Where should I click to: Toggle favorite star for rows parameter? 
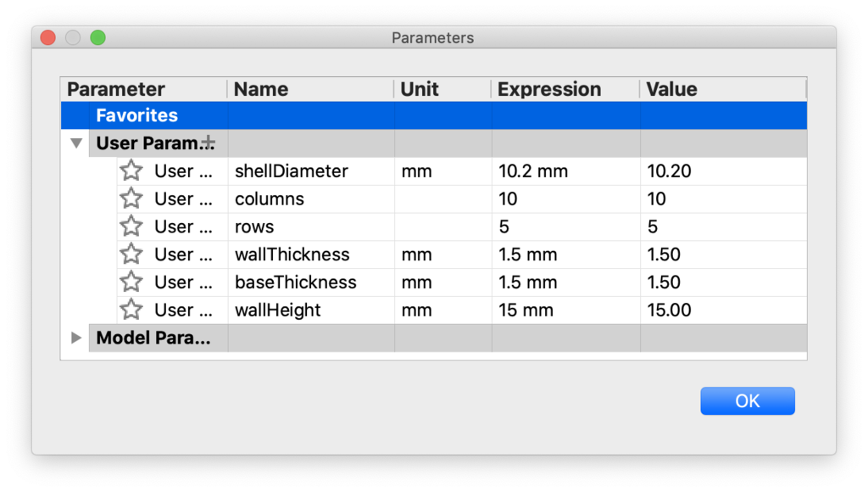coord(131,226)
